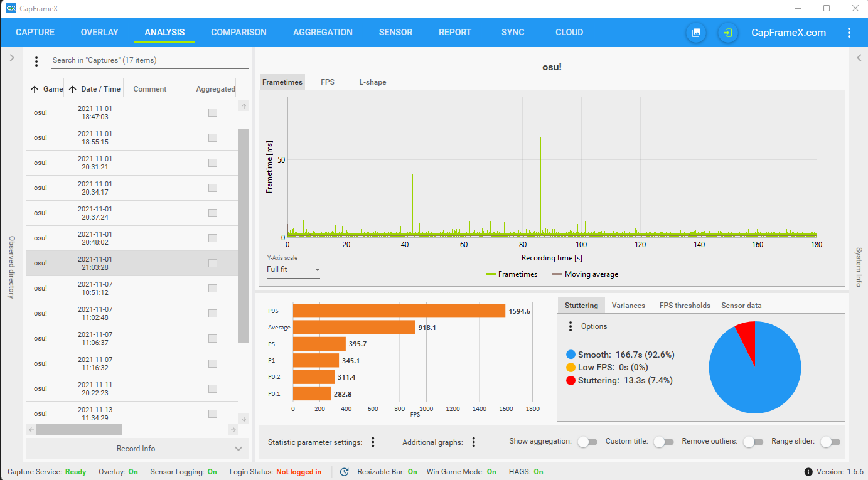Screen dimensions: 868x480
Task: Switch to the CAPTURE tab
Action: click(35, 33)
